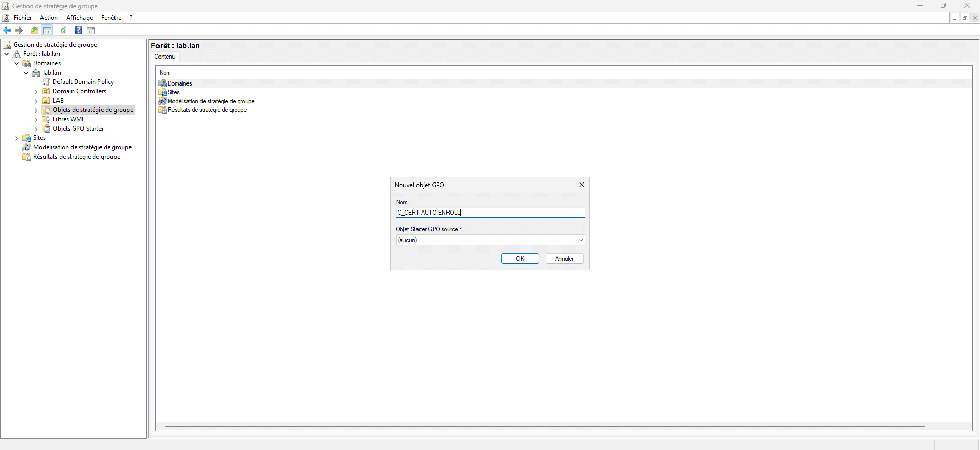This screenshot has width=980, height=450.
Task: Click Annuler to cancel GPO creation
Action: (x=564, y=259)
